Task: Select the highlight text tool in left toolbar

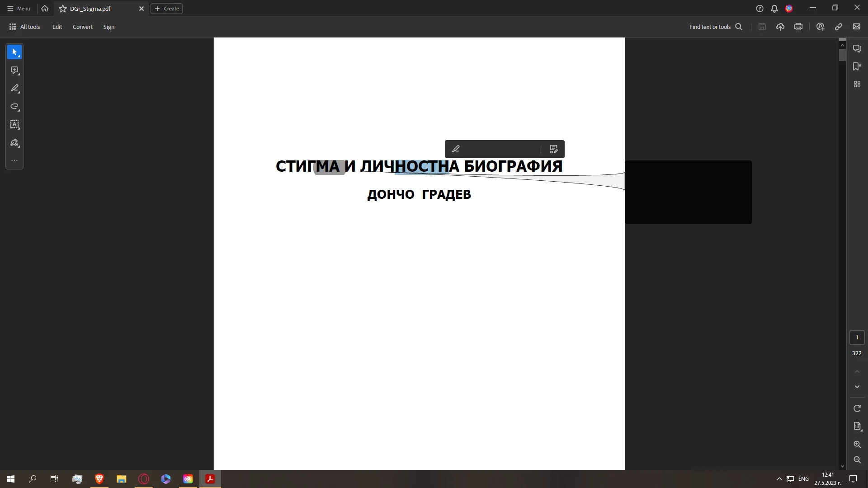Action: point(14,89)
